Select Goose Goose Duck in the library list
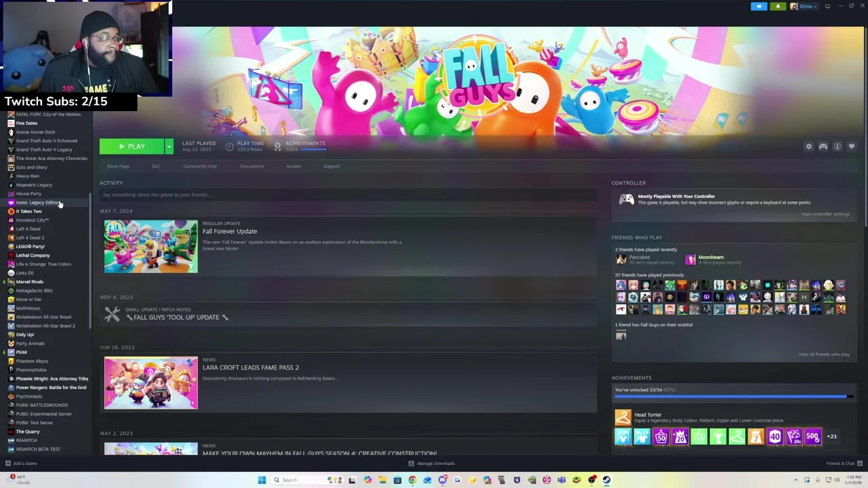The width and height of the screenshot is (868, 488). (35, 132)
